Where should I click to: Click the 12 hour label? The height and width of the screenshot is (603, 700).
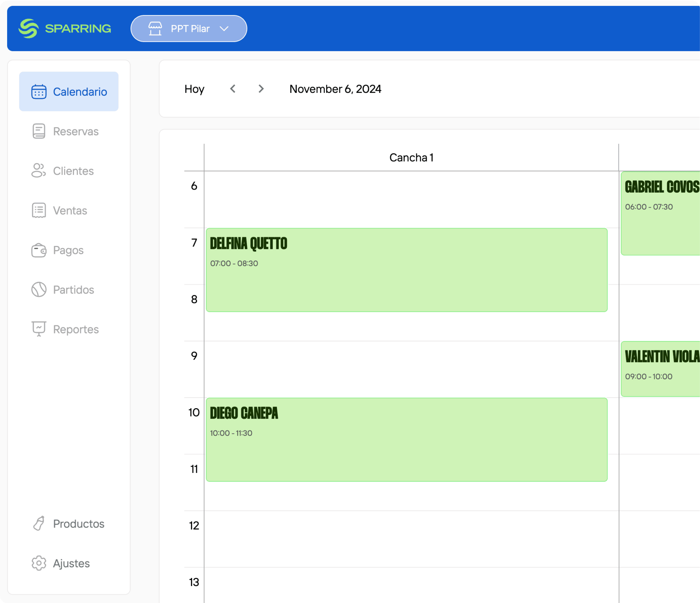[x=194, y=525]
